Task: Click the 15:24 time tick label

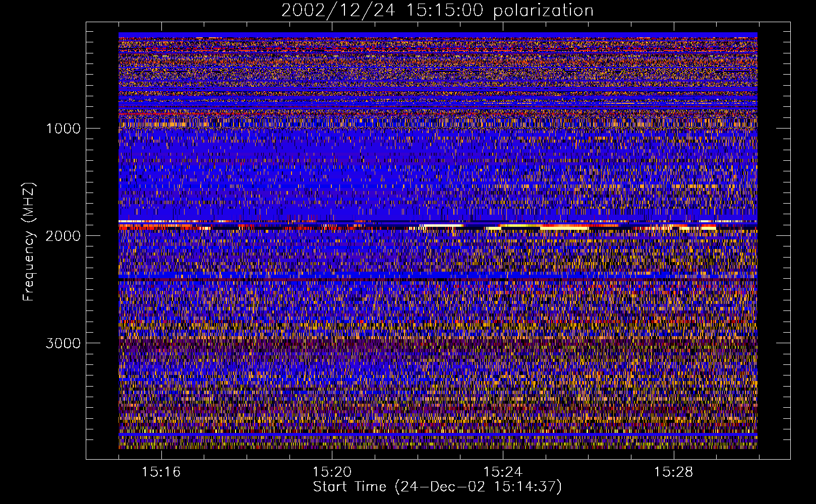Action: click(502, 472)
